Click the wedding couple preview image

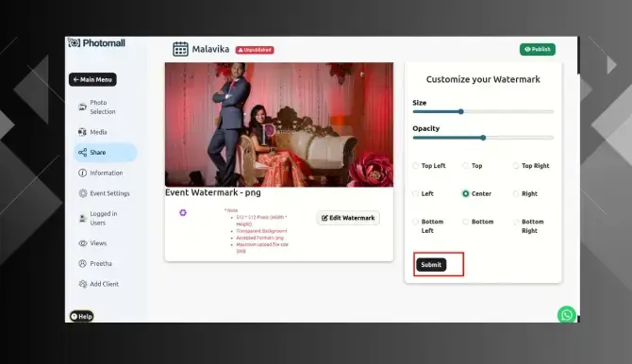(279, 124)
